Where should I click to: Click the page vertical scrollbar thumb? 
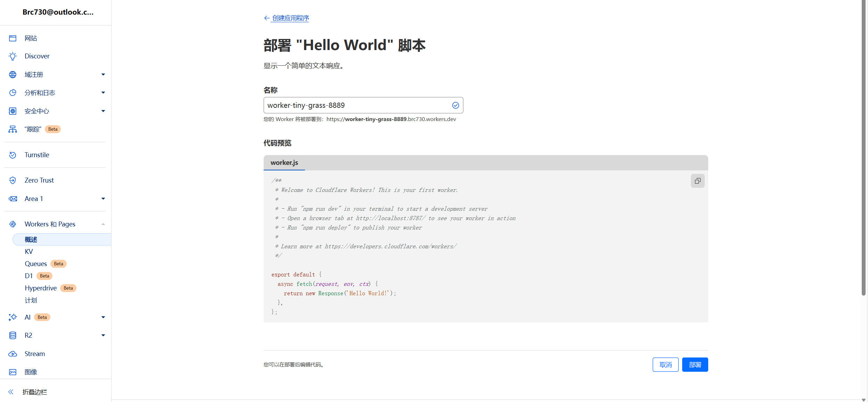click(863, 148)
